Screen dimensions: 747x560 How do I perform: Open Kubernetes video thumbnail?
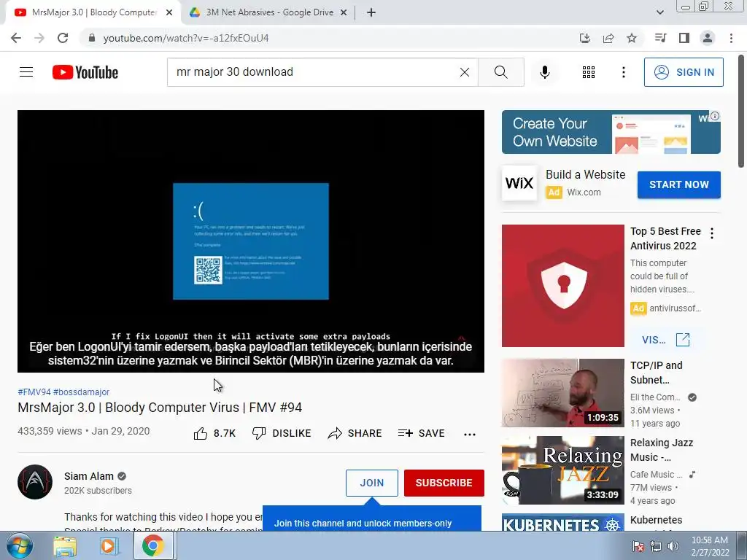[x=562, y=522]
